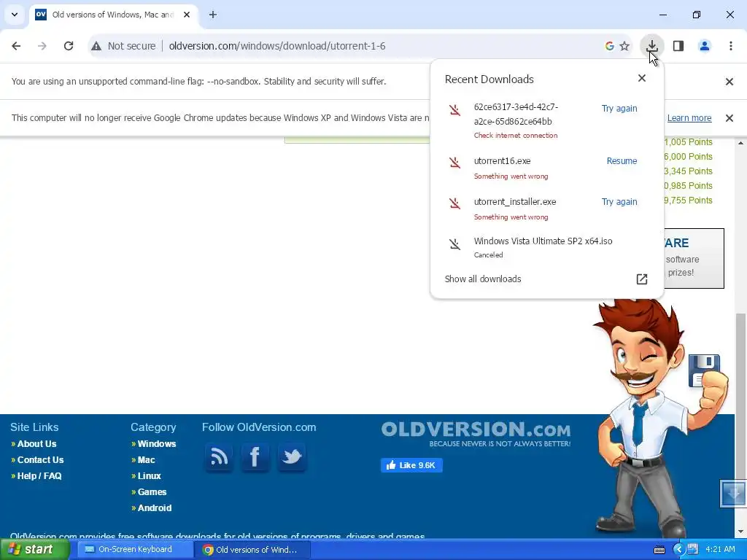Click the page scrollbar down arrow

pos(741,531)
